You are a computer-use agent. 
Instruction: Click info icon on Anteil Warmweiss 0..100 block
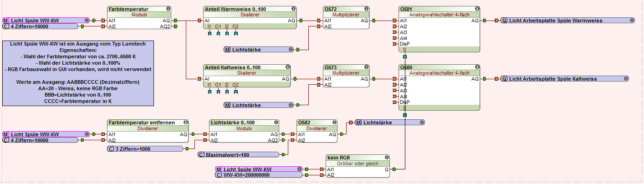tap(293, 9)
